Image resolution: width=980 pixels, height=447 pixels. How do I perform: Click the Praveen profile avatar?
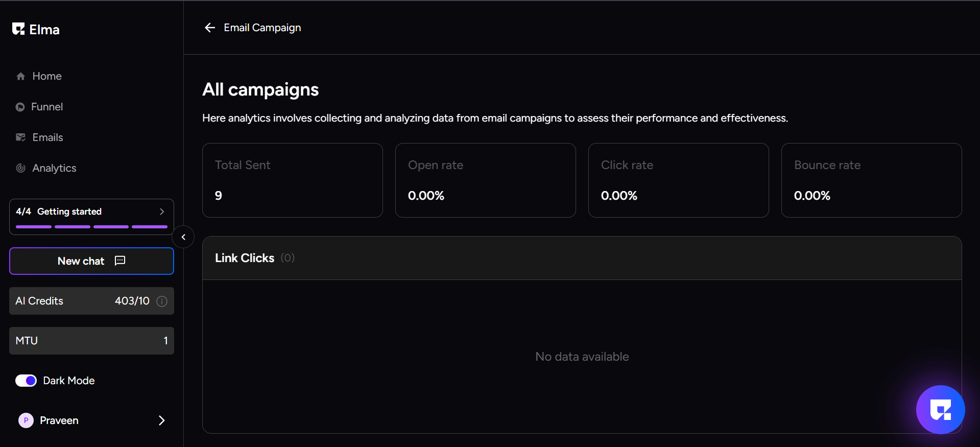(26, 420)
